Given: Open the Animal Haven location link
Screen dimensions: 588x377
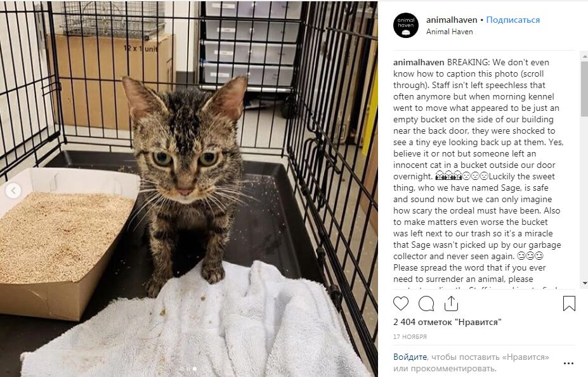Looking at the screenshot, I should click(449, 32).
